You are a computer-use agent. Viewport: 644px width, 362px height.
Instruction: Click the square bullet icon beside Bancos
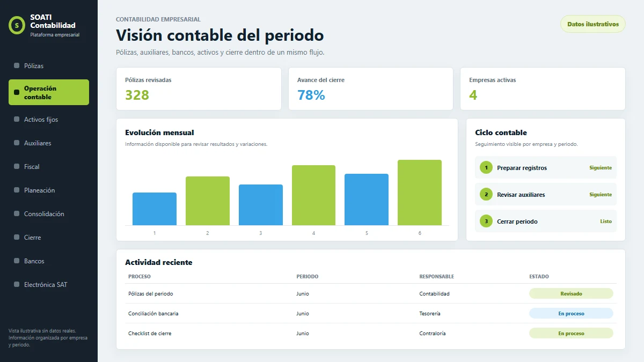tap(17, 261)
